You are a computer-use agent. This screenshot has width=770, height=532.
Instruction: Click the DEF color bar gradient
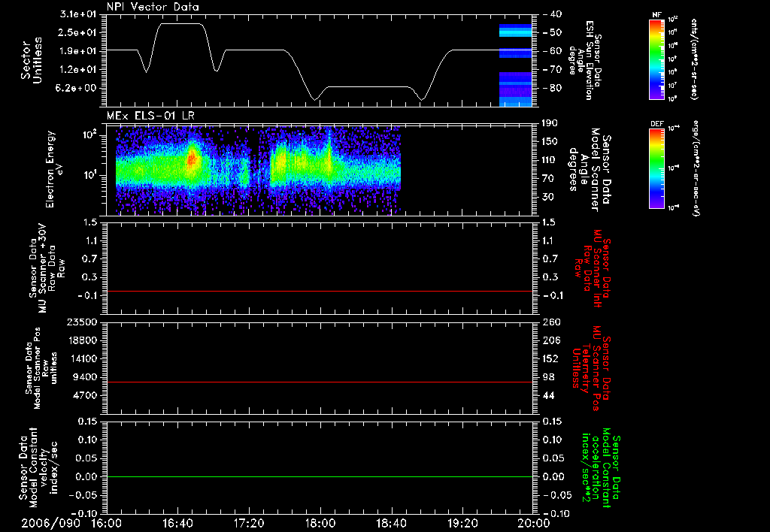click(657, 168)
